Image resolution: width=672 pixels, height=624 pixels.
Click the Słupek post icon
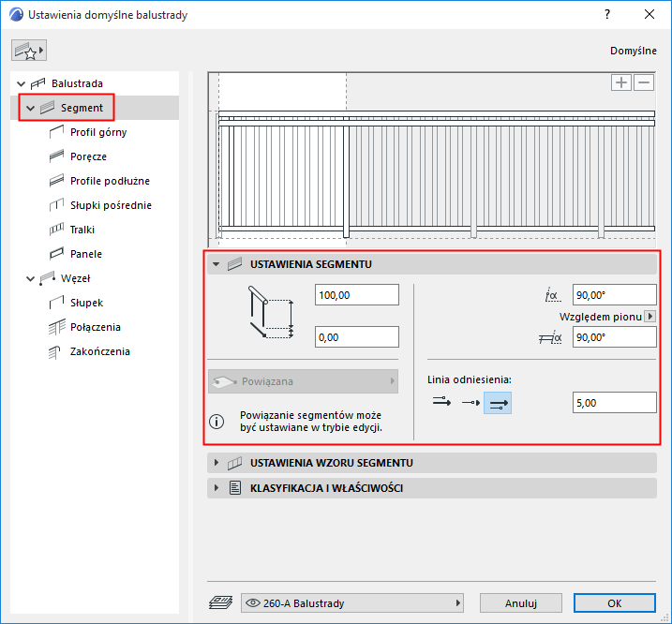click(56, 303)
